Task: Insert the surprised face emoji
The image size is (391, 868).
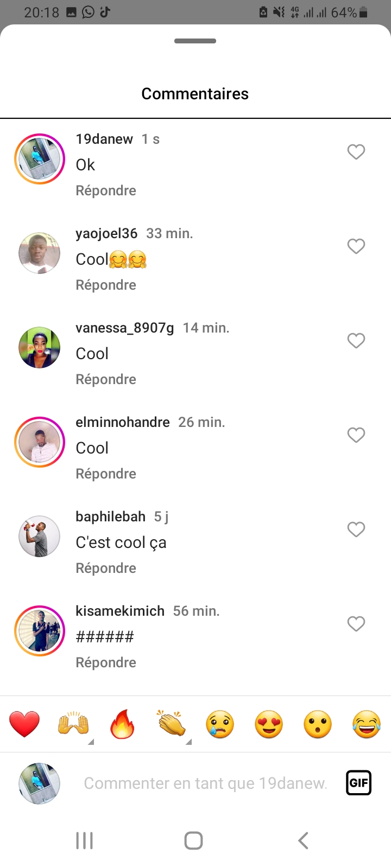Action: [318, 724]
